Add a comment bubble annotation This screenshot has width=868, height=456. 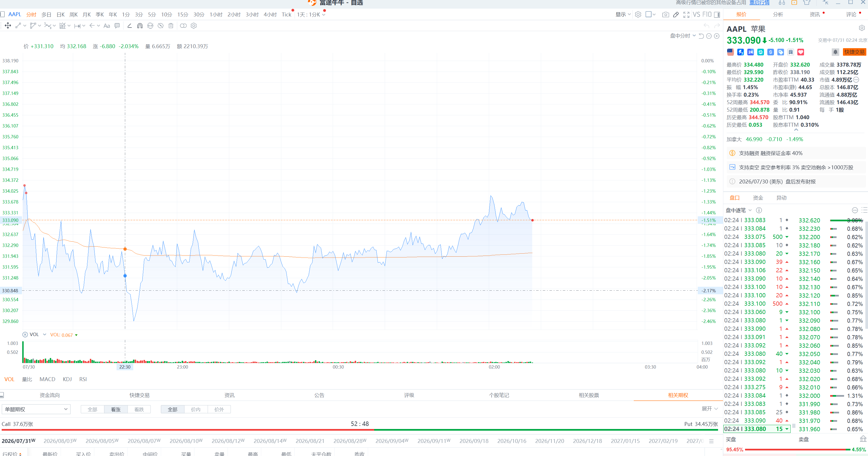tap(117, 26)
